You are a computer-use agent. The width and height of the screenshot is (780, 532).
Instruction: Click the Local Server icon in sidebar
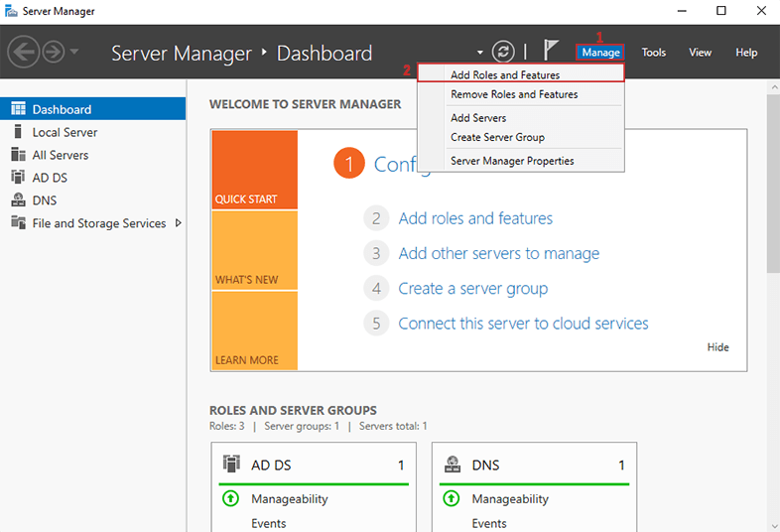pos(19,131)
